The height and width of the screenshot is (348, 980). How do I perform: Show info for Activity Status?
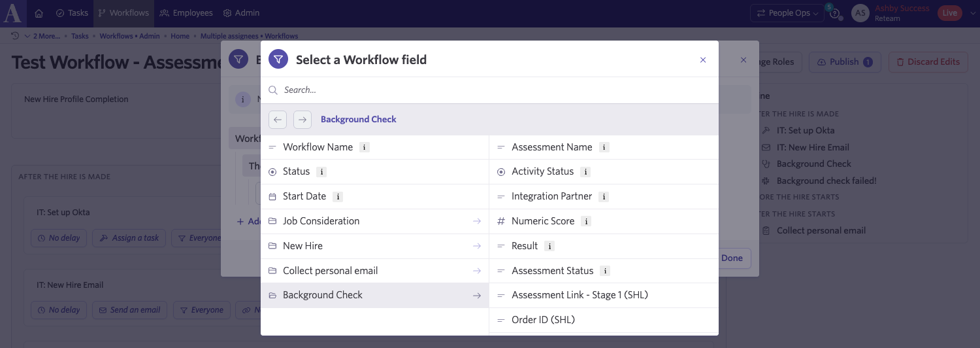(x=585, y=172)
